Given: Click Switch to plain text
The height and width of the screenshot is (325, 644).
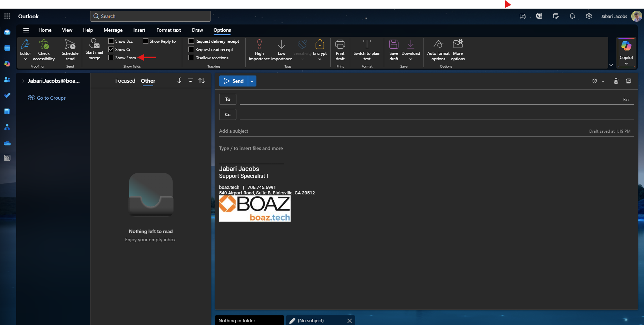Looking at the screenshot, I should click(x=367, y=45).
